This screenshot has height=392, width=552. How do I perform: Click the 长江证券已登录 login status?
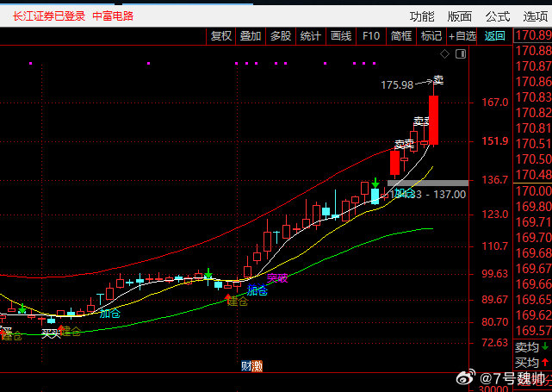[49, 16]
